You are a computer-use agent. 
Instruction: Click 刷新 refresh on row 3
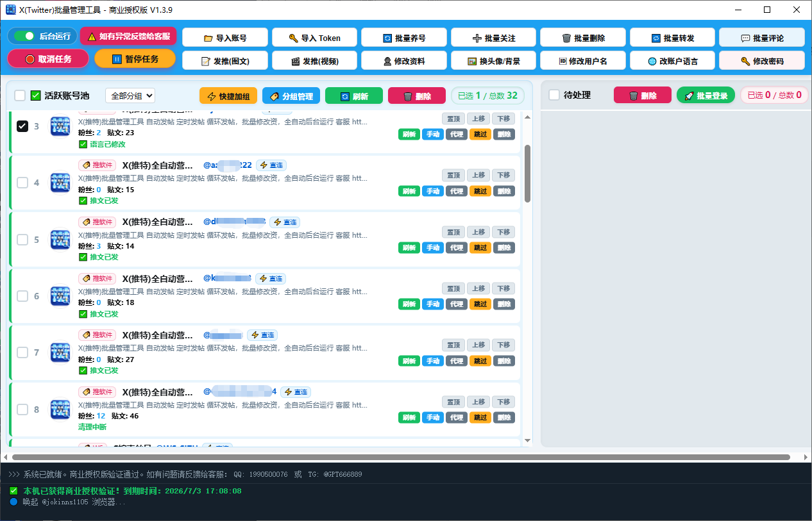(x=409, y=135)
